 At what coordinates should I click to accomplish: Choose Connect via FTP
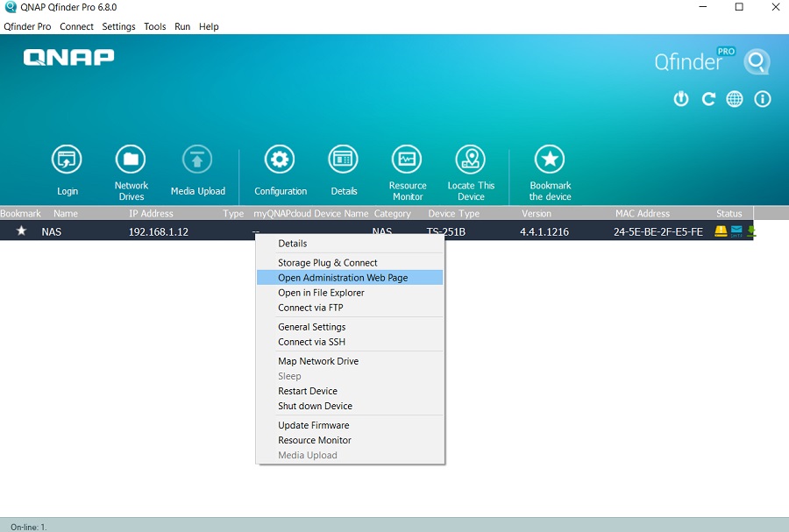[x=350, y=308]
